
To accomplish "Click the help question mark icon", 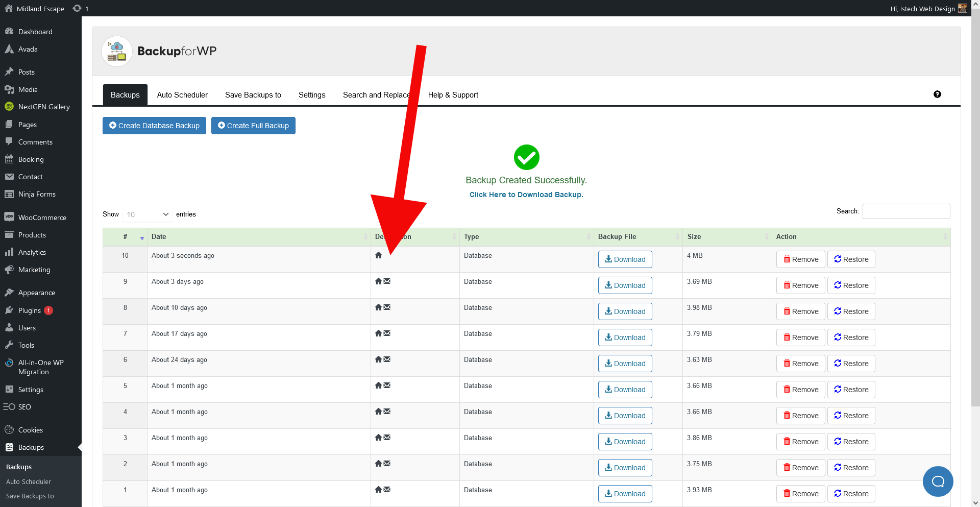I will (937, 94).
